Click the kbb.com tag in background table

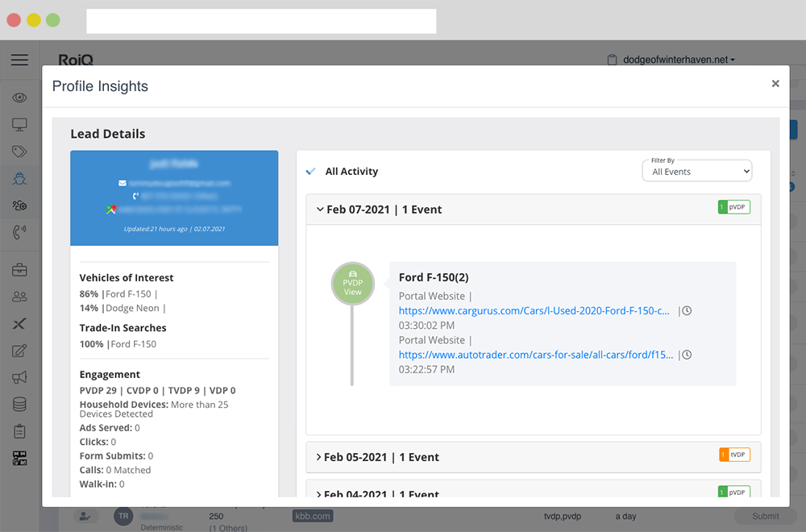point(313,516)
